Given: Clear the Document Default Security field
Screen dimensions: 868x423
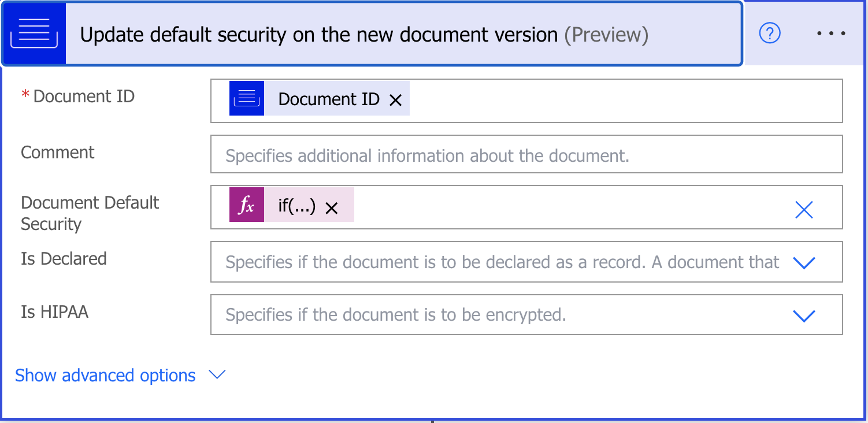Looking at the screenshot, I should click(x=804, y=210).
